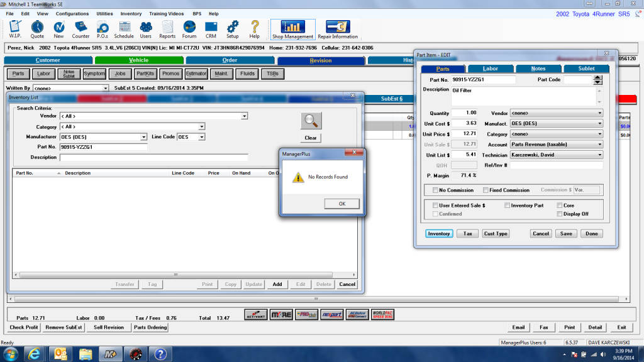This screenshot has width=644, height=362.
Task: Open the Counter sale icon
Action: [x=80, y=29]
